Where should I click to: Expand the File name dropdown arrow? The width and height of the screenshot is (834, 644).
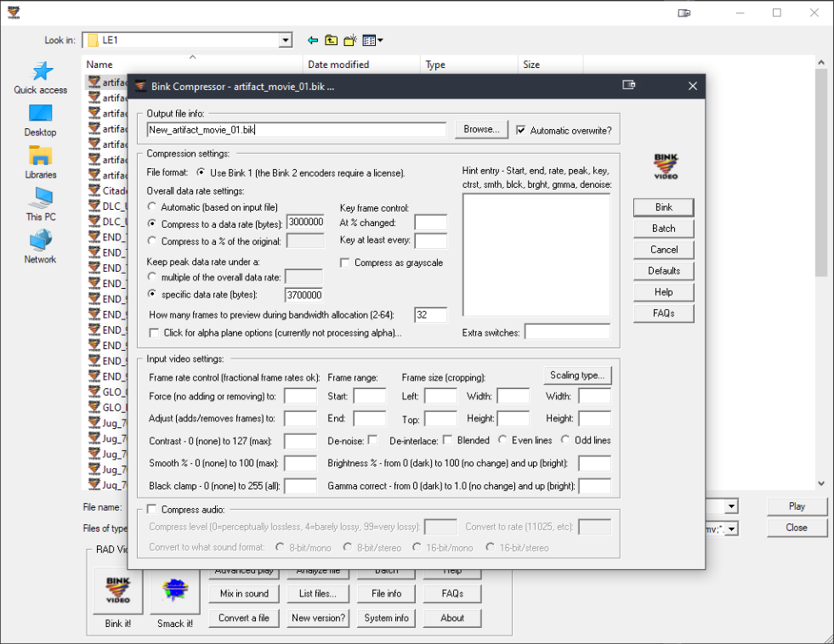point(732,507)
